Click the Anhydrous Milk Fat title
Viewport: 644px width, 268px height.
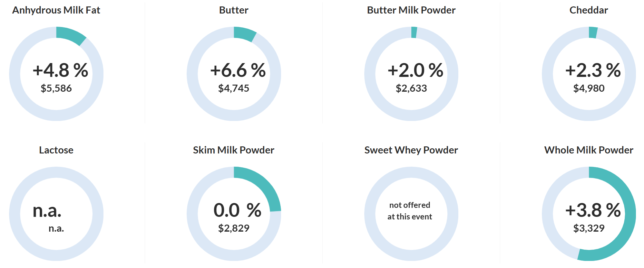[x=56, y=10]
